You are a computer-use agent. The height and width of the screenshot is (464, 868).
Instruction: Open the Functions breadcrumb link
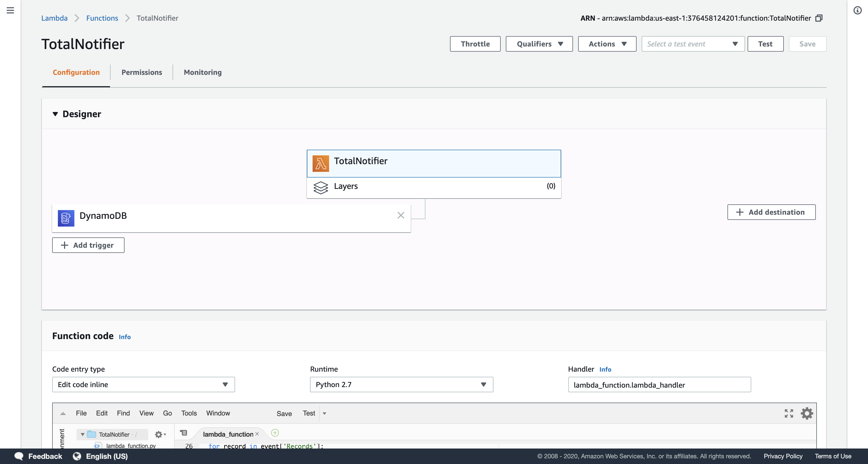[102, 18]
